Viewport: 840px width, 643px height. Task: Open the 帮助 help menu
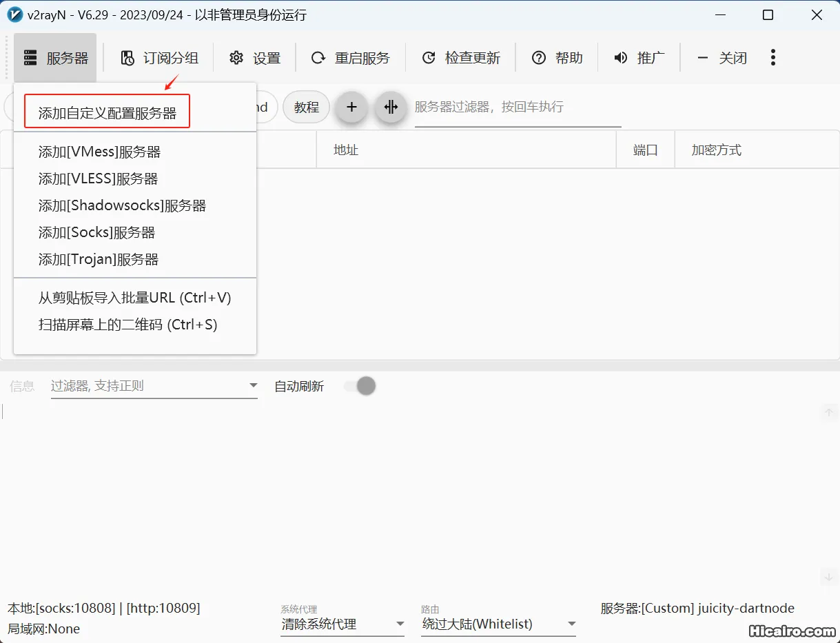tap(557, 59)
